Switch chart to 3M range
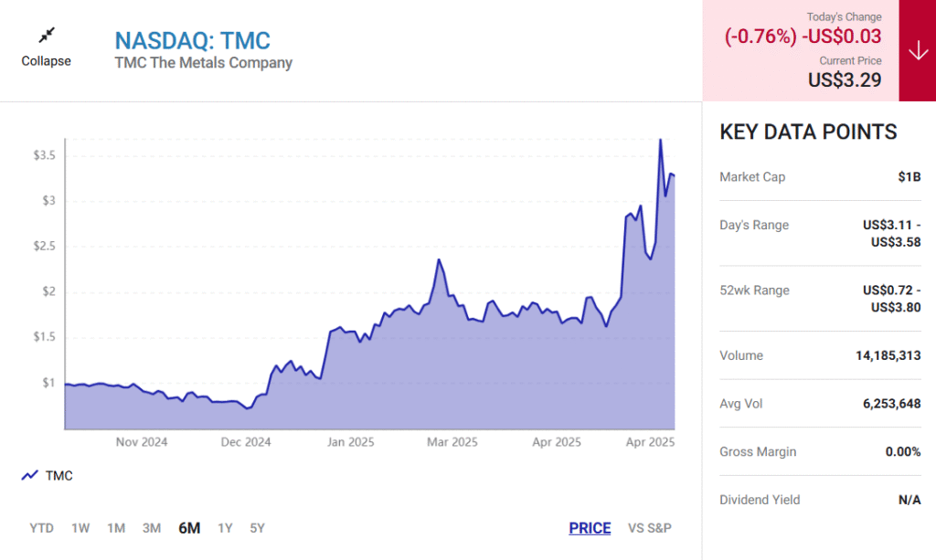 tap(152, 528)
